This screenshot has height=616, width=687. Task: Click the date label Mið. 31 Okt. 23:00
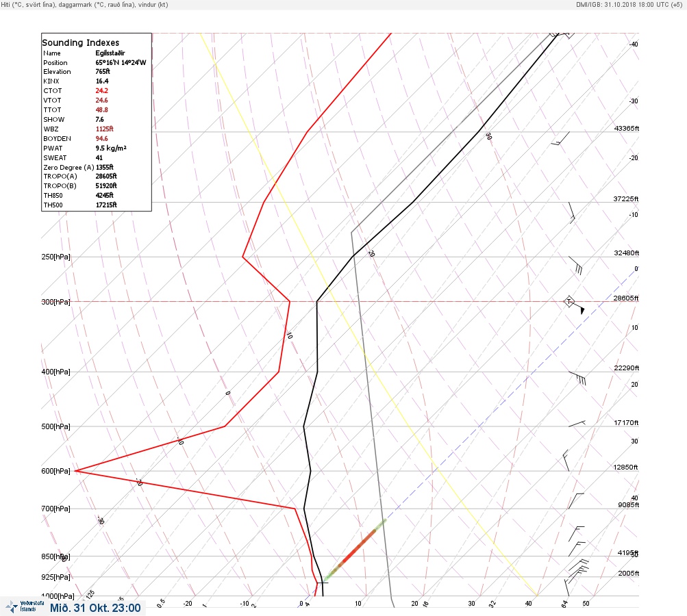[95, 608]
